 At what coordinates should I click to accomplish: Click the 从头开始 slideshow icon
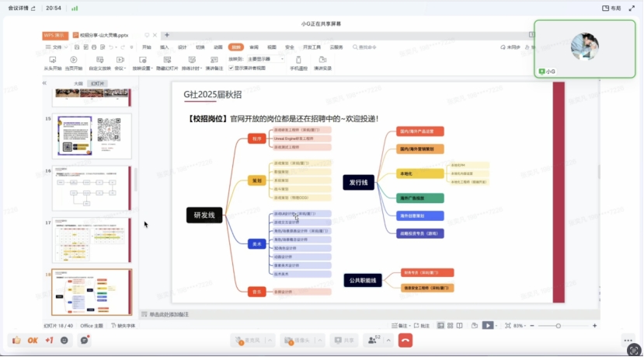tap(52, 60)
